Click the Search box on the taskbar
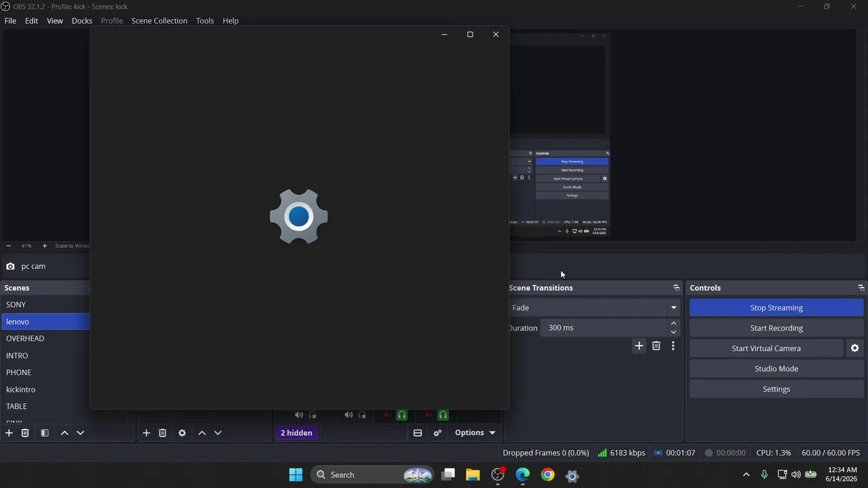 pyautogui.click(x=372, y=474)
